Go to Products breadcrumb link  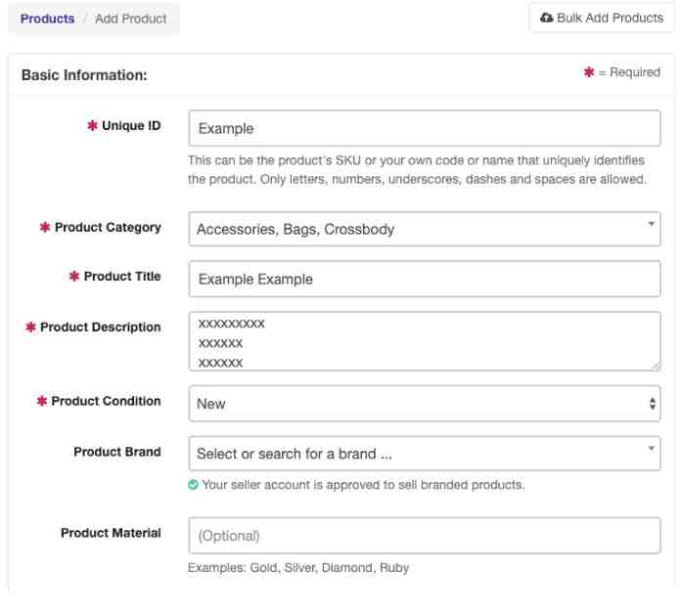point(47,19)
